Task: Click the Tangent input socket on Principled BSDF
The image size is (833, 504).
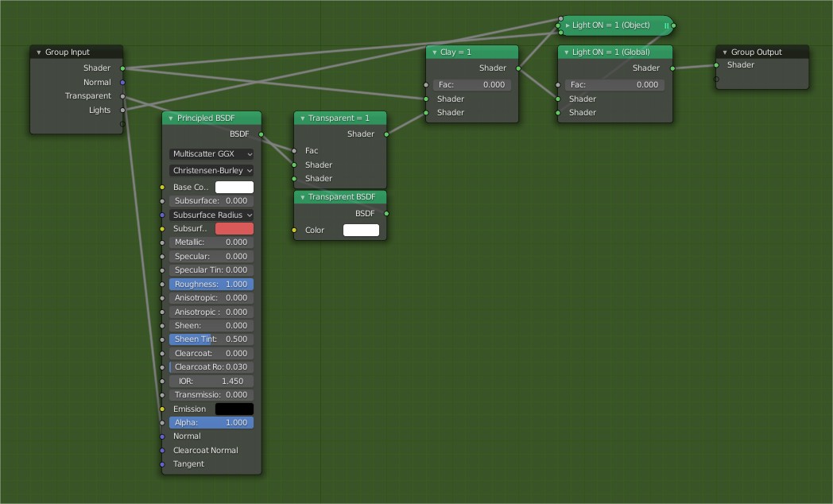Action: 164,463
